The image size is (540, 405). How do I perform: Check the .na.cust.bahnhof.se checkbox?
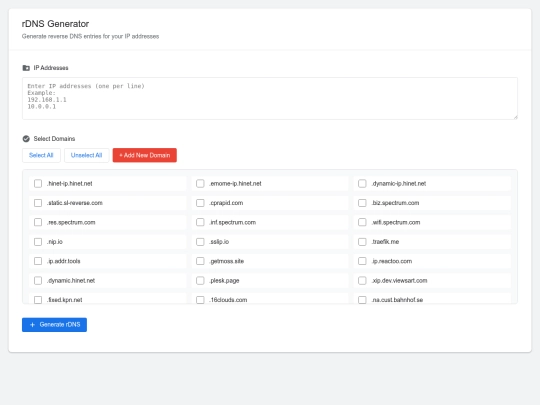362,300
